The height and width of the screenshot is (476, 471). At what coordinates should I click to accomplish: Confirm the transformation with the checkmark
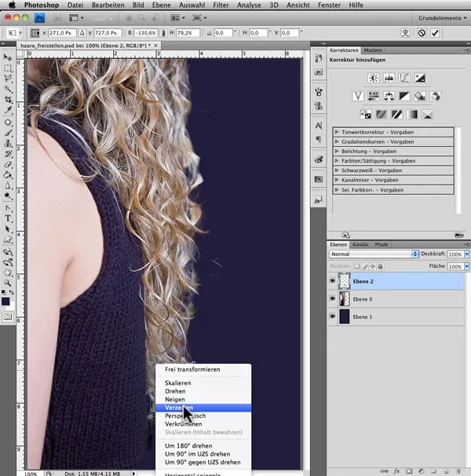pyautogui.click(x=436, y=34)
